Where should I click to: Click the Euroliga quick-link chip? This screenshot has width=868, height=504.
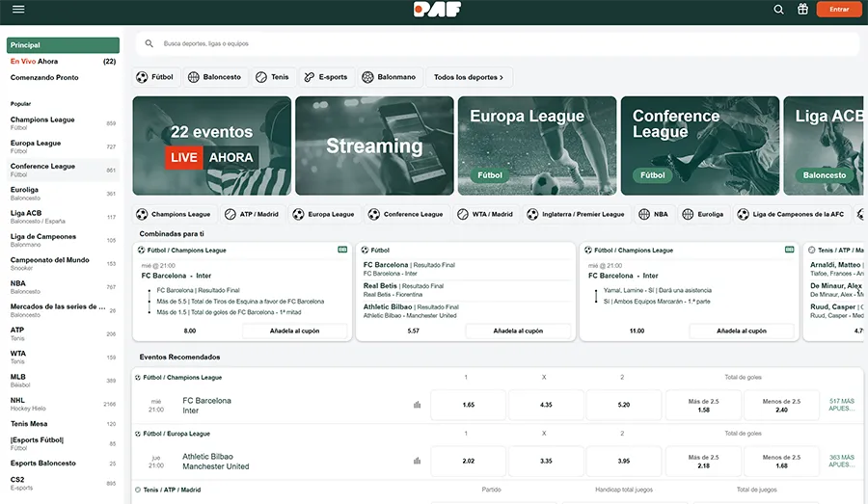coord(704,214)
